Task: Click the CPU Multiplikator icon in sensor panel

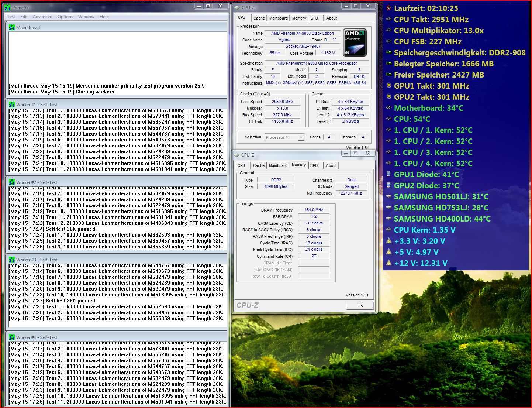Action: (388, 30)
